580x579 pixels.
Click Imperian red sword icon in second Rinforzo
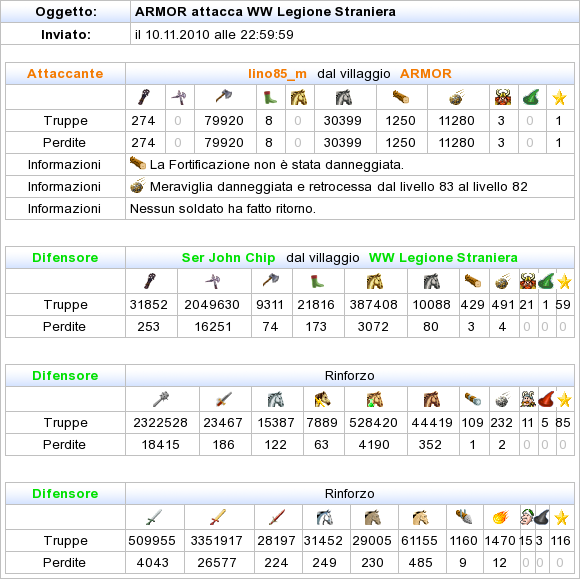pyautogui.click(x=277, y=517)
